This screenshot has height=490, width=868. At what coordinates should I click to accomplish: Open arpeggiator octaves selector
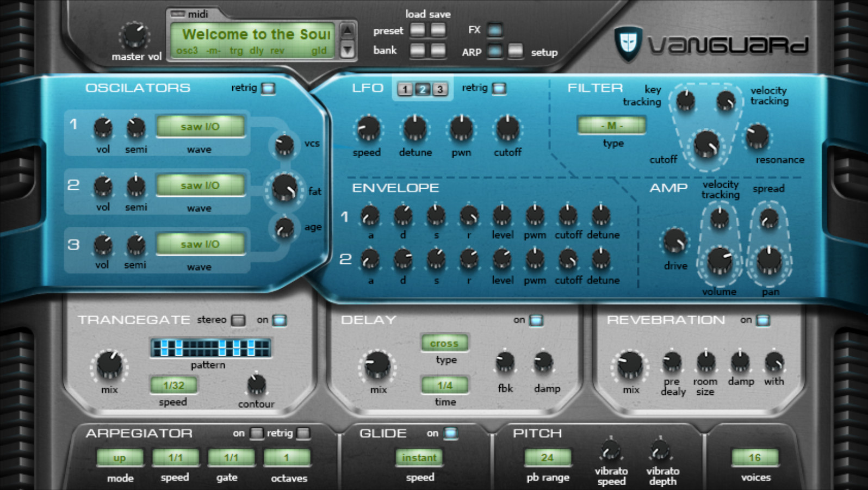[287, 457]
